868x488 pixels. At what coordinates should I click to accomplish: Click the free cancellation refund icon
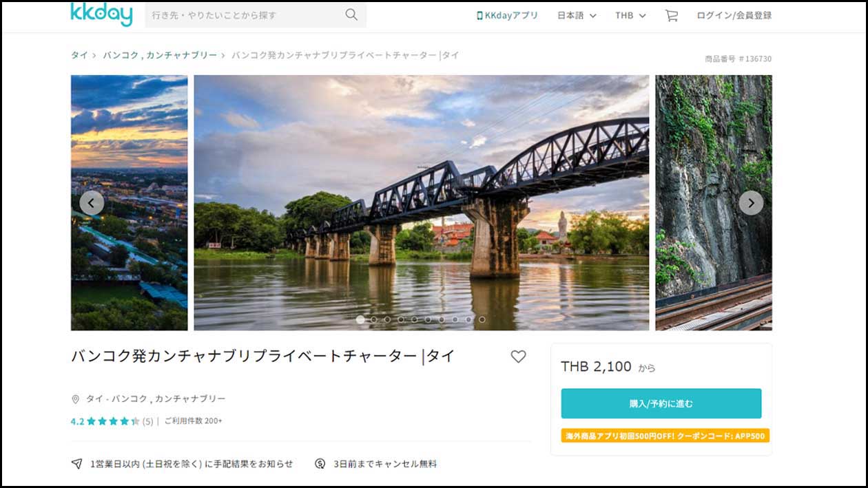[x=320, y=464]
